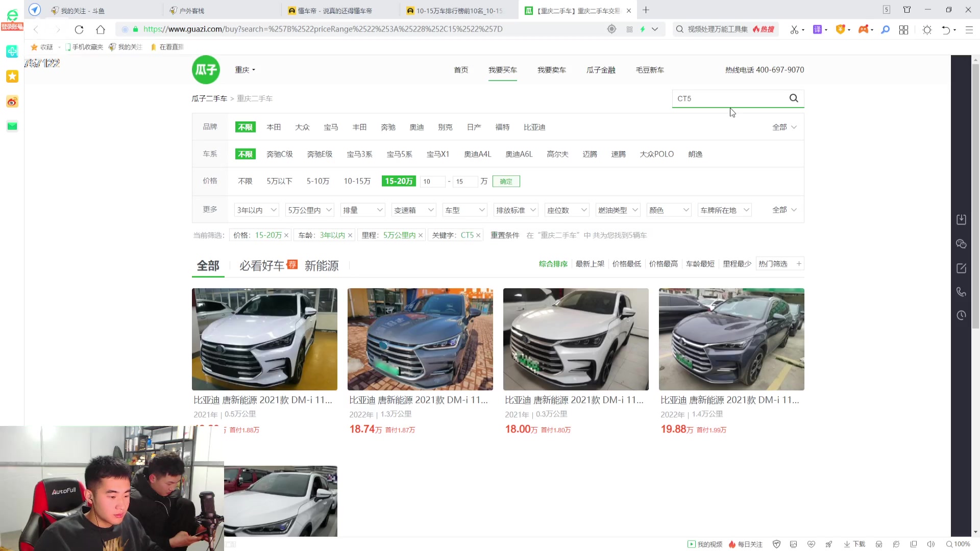Open the mail sidebar icon
Image resolution: width=980 pixels, height=551 pixels.
[12, 126]
